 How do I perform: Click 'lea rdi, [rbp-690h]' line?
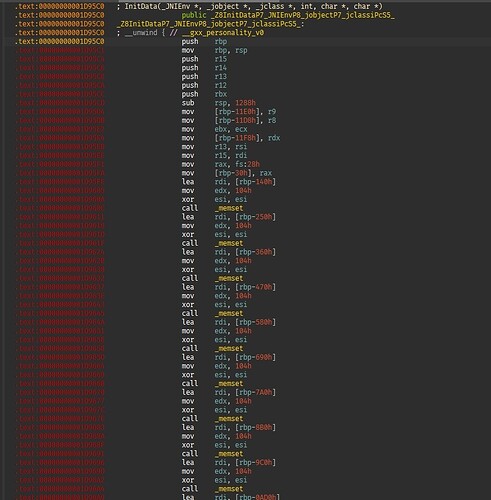pos(229,357)
